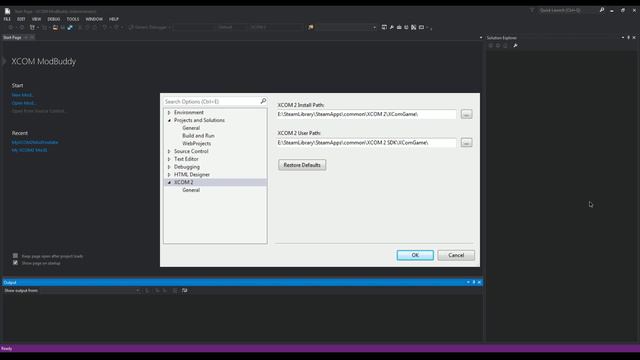This screenshot has height=360, width=640.
Task: Browse for XCOM 2 Install Path
Action: (467, 114)
